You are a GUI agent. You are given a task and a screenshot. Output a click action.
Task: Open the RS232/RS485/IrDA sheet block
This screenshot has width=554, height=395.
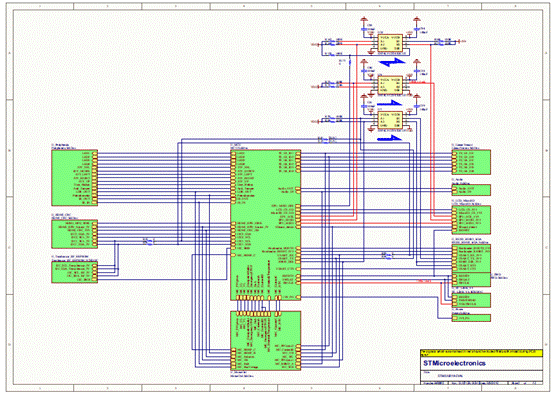(471, 258)
